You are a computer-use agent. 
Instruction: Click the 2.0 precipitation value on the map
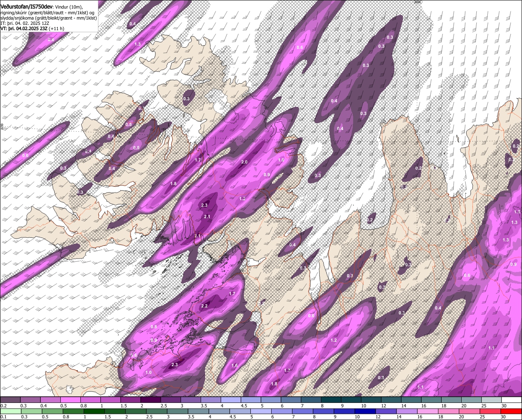point(244,162)
